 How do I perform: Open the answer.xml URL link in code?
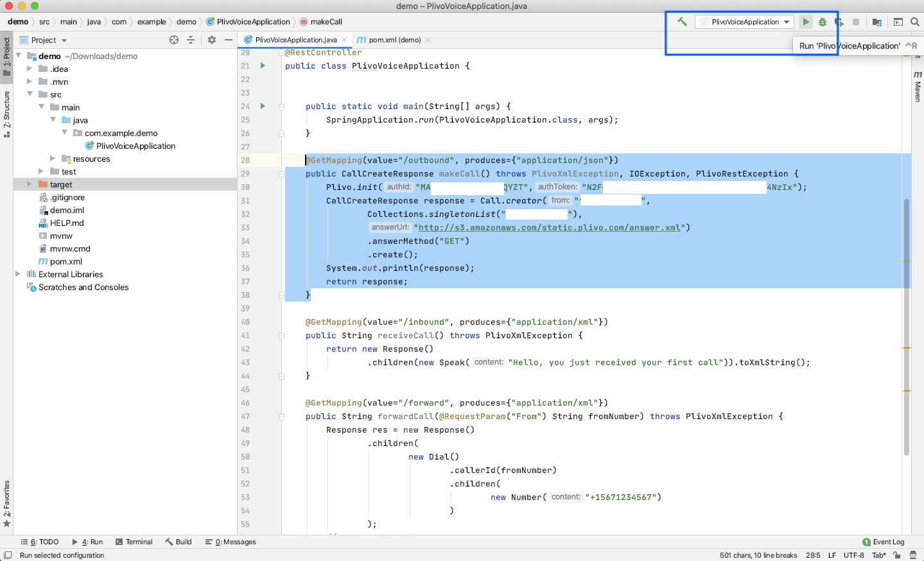click(549, 227)
